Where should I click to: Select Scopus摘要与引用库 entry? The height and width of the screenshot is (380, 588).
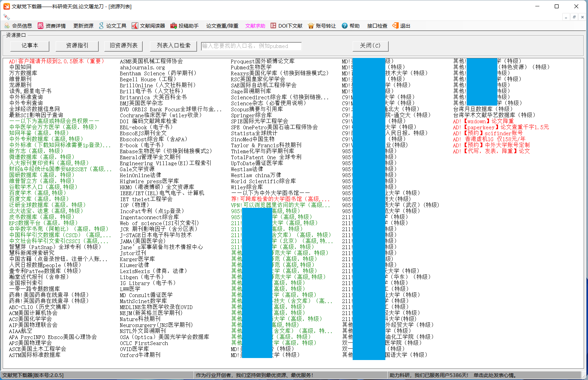pos(257,109)
